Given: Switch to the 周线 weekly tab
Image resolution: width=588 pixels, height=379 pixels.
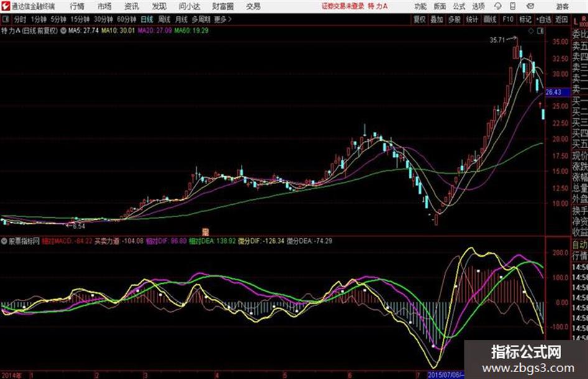Looking at the screenshot, I should pos(164,19).
